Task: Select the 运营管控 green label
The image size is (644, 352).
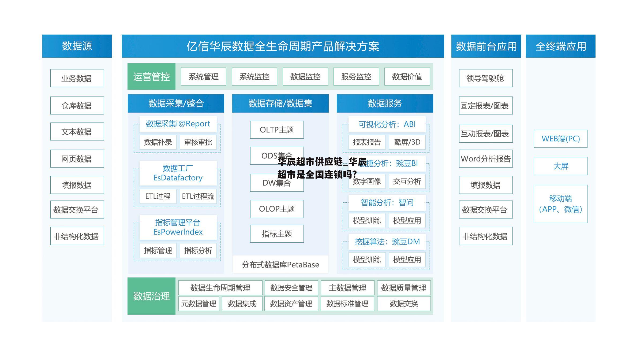Action: pos(152,76)
